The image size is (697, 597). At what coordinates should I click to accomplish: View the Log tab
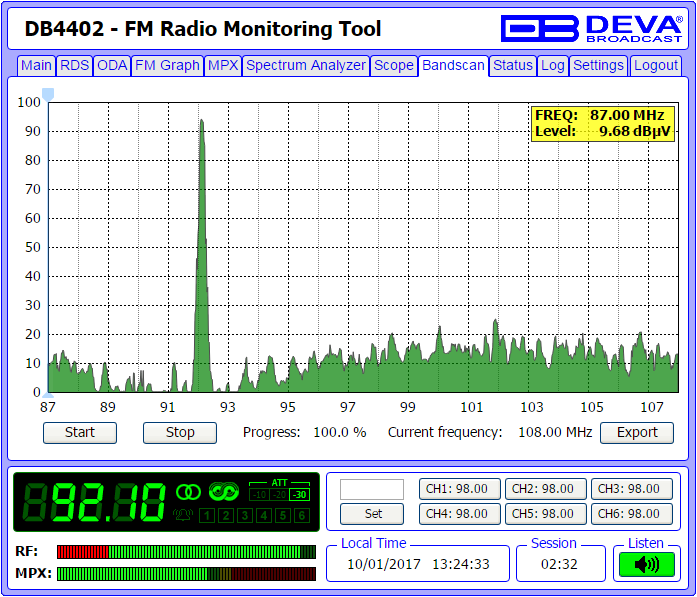point(553,65)
